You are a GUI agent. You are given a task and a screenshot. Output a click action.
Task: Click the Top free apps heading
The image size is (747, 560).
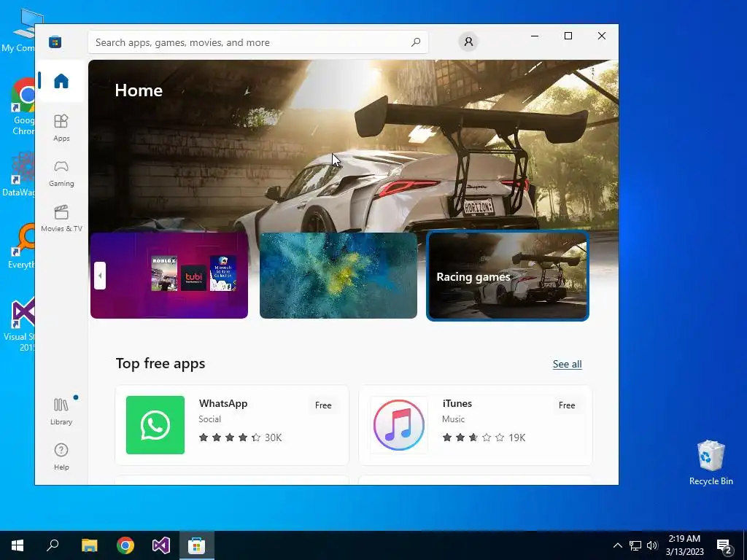coord(160,363)
